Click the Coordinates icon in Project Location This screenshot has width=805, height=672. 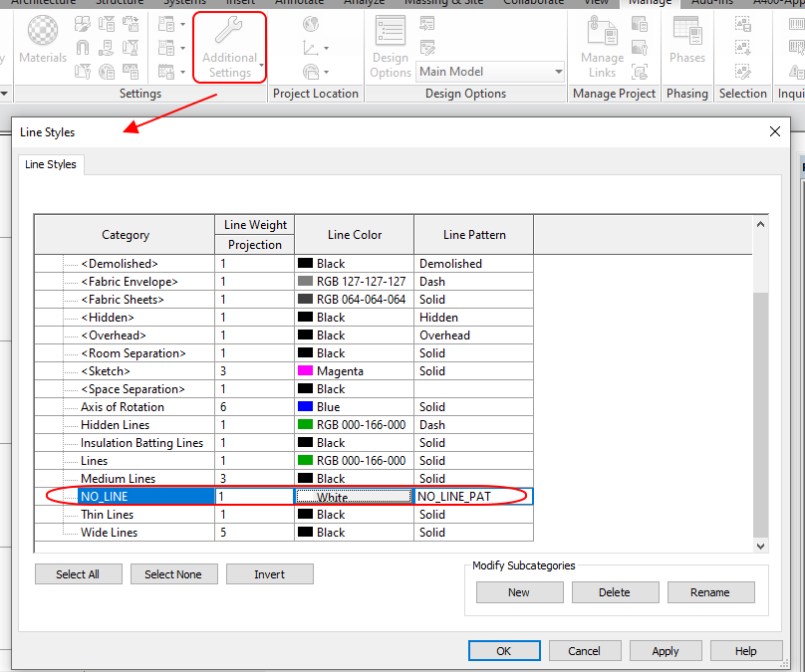pyautogui.click(x=311, y=48)
